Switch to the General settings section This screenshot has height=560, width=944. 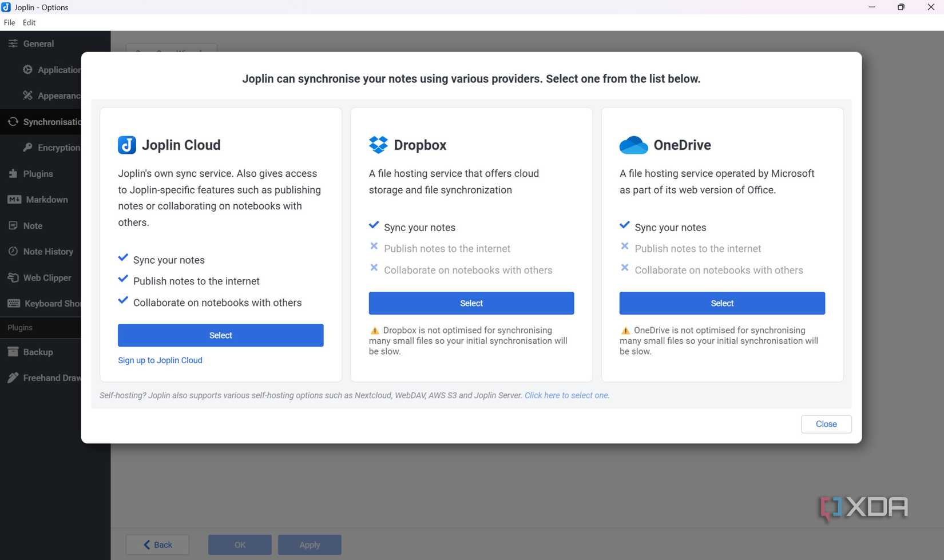pos(38,43)
